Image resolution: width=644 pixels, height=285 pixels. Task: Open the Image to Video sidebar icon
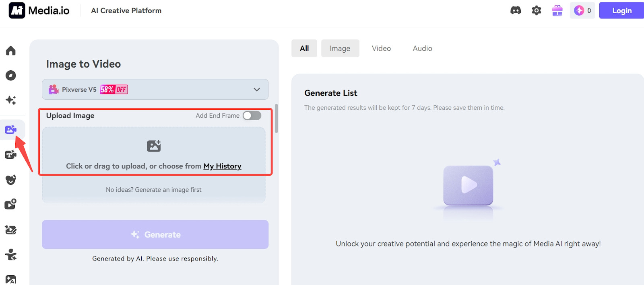[11, 129]
